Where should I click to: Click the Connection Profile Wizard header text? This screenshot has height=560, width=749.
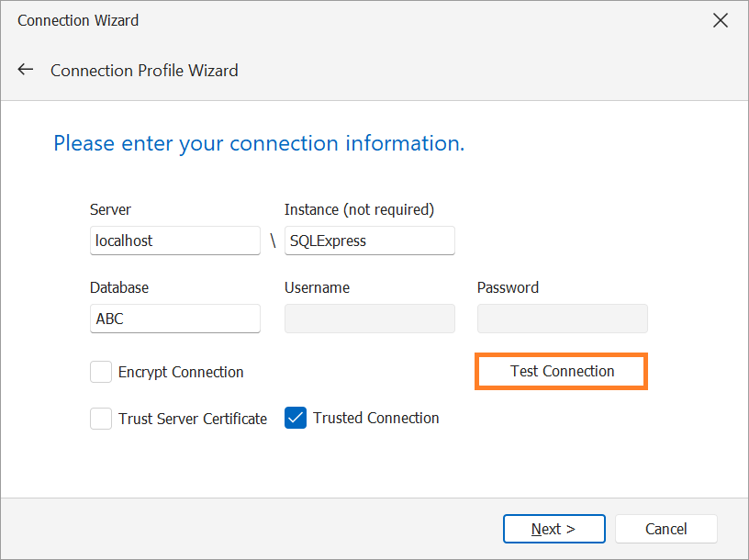pyautogui.click(x=144, y=71)
